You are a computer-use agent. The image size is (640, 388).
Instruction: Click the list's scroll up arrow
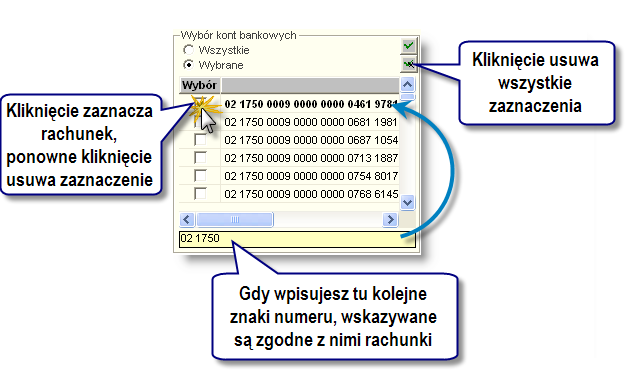click(x=407, y=84)
